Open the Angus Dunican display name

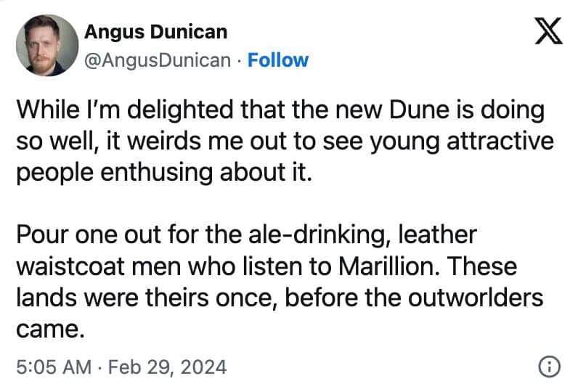coord(156,32)
